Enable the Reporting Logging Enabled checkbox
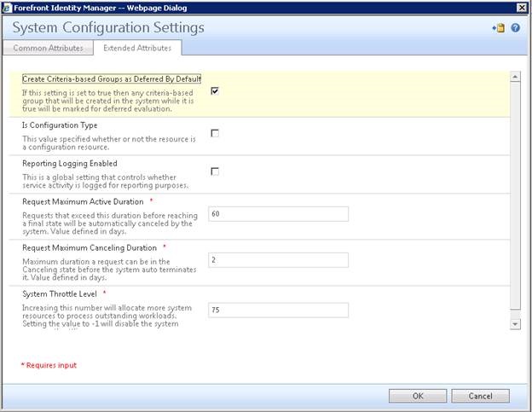This screenshot has width=532, height=412. click(x=215, y=171)
